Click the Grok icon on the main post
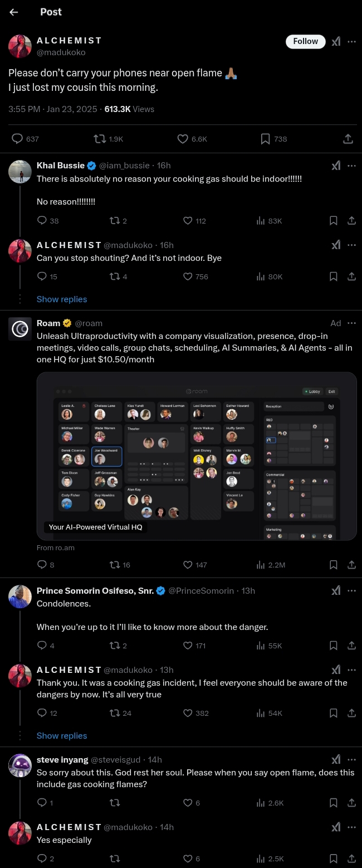Viewport: 362px width, 868px height. 336,42
